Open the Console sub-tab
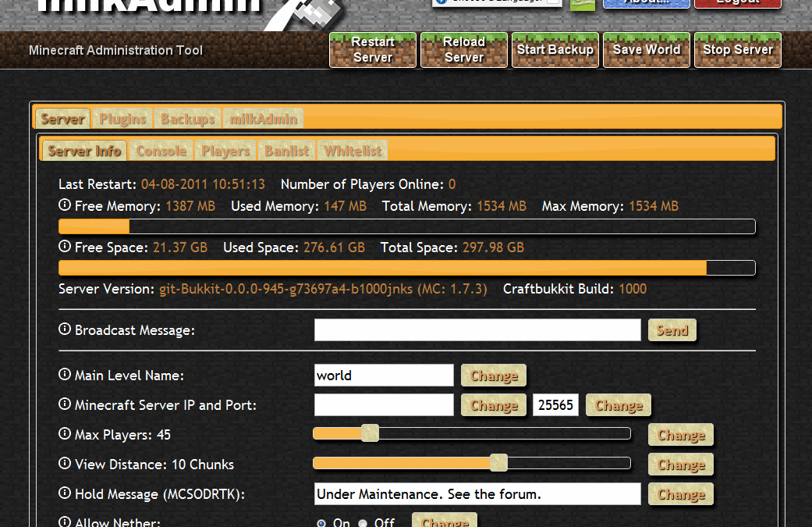The image size is (812, 527). (161, 151)
